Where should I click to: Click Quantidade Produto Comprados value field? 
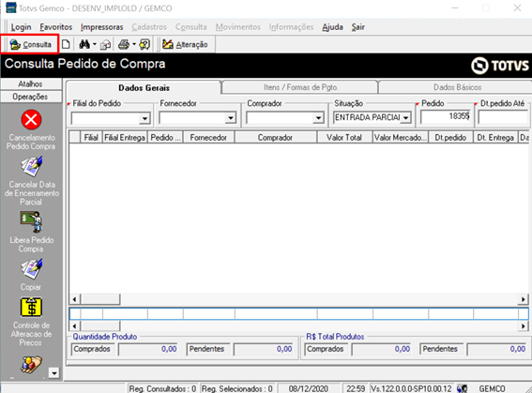148,349
